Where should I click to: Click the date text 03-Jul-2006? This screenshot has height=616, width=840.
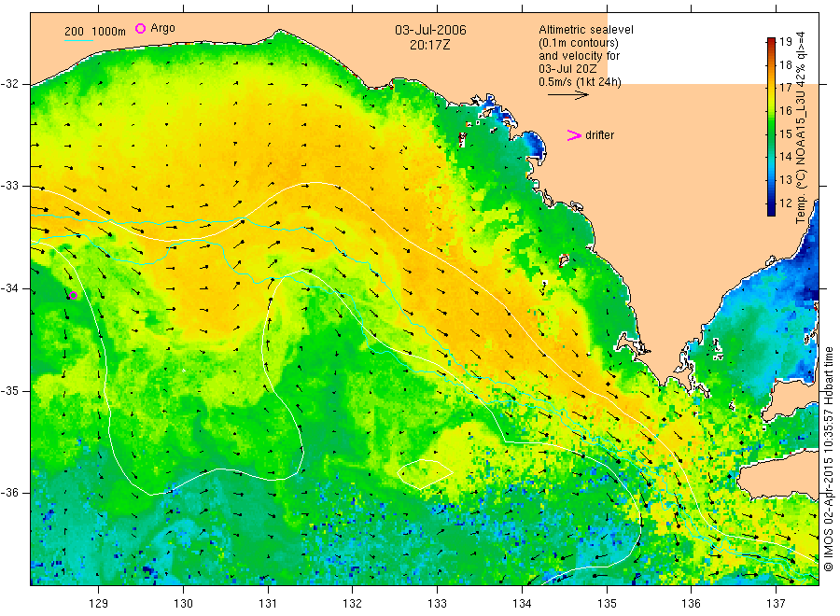[x=430, y=30]
